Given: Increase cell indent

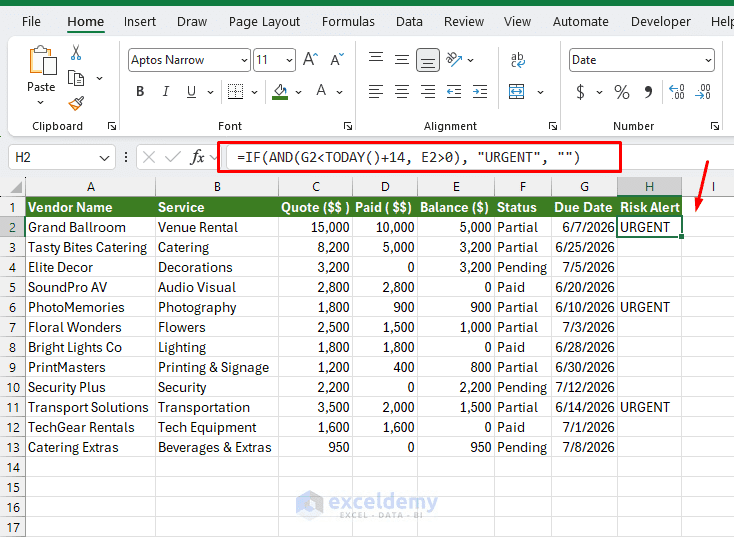Looking at the screenshot, I should [x=480, y=91].
